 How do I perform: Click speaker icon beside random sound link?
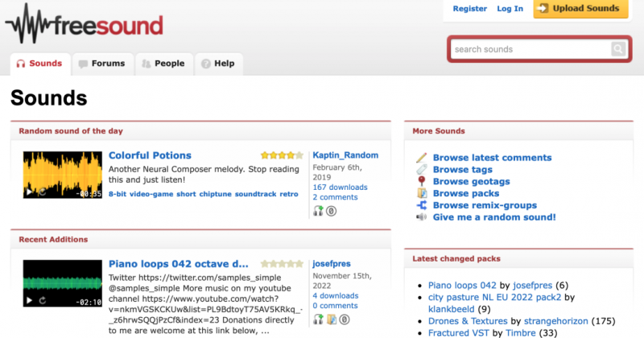point(421,217)
